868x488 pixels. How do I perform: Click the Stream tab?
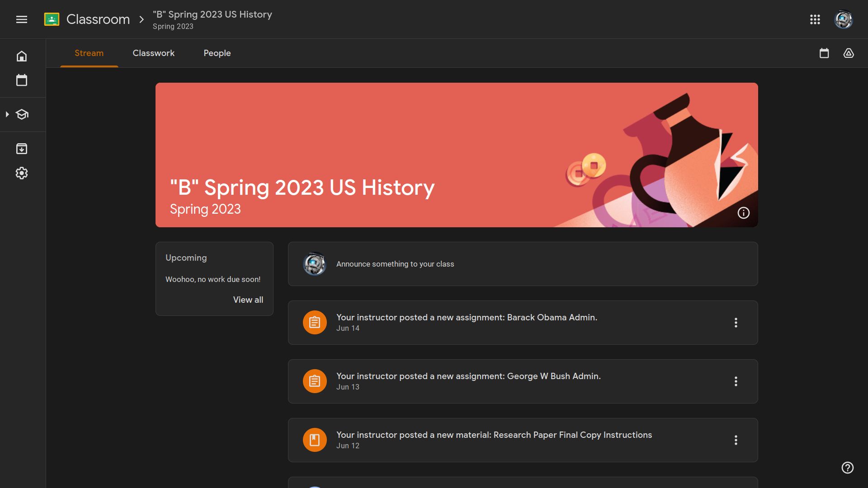pos(89,53)
